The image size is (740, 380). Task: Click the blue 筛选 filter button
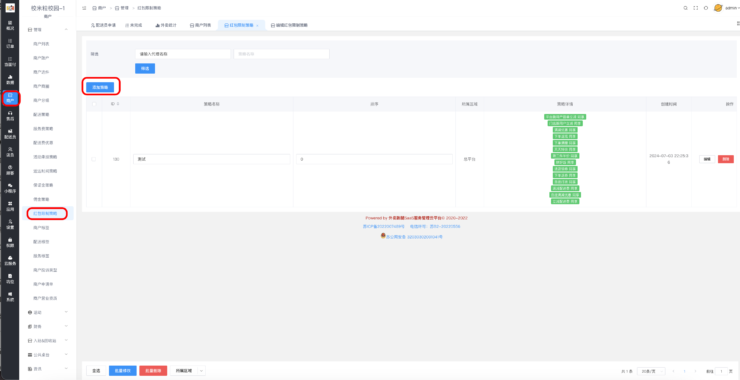(x=145, y=68)
